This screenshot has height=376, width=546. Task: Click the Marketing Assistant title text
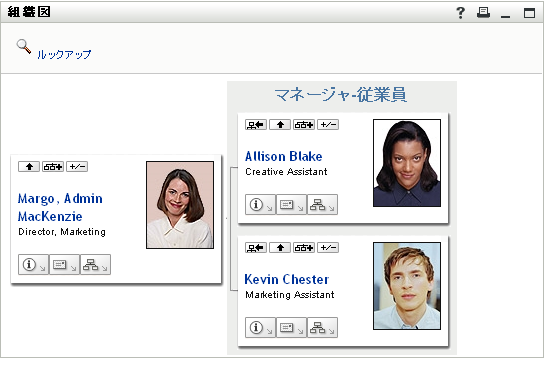coord(290,295)
